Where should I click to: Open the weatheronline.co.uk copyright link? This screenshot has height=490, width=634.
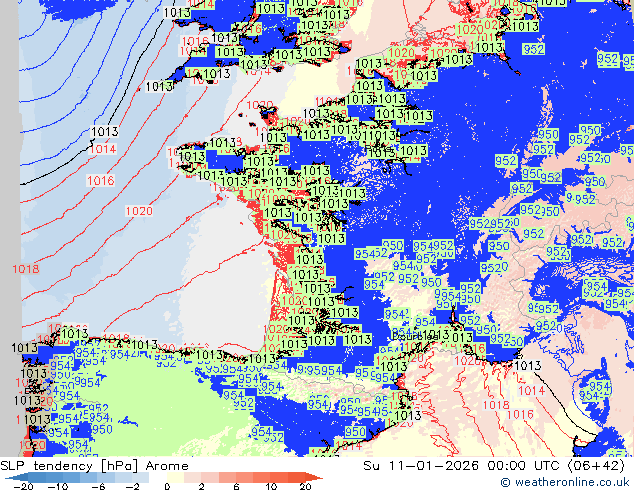click(x=564, y=482)
